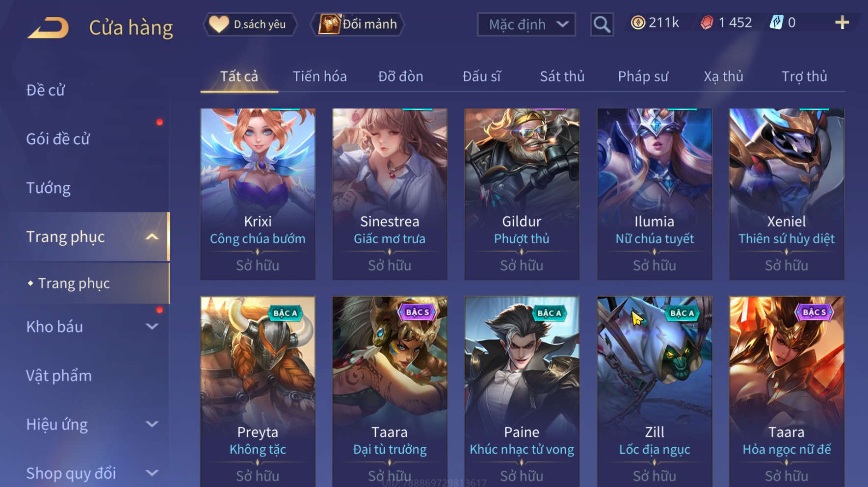Open the Mặc định sort dropdown
Viewport: 868px width, 487px height.
(x=526, y=24)
